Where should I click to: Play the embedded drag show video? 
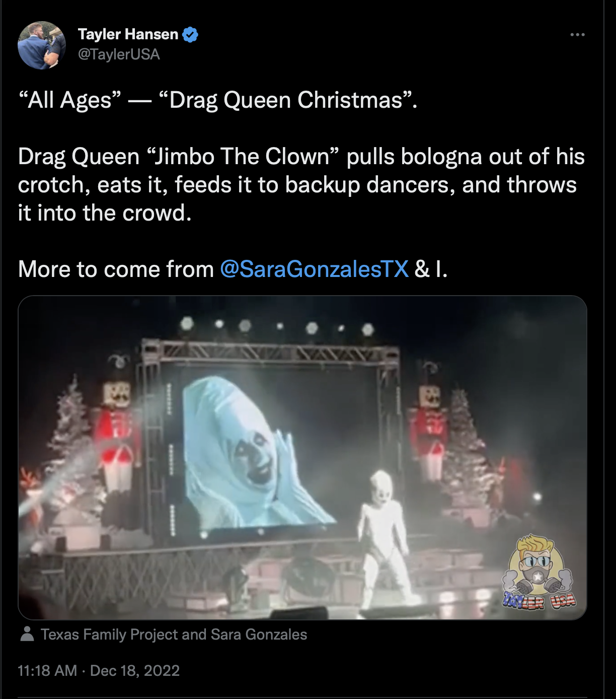[302, 457]
